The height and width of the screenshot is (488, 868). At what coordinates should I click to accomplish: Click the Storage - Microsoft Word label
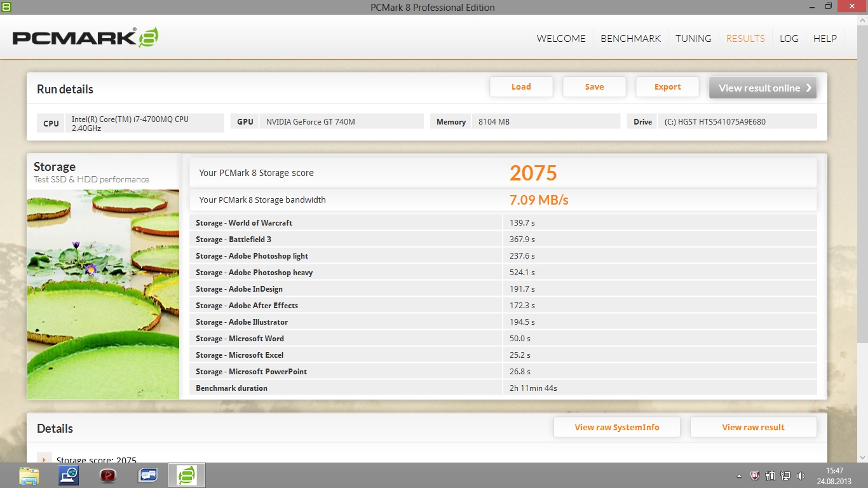tap(240, 339)
